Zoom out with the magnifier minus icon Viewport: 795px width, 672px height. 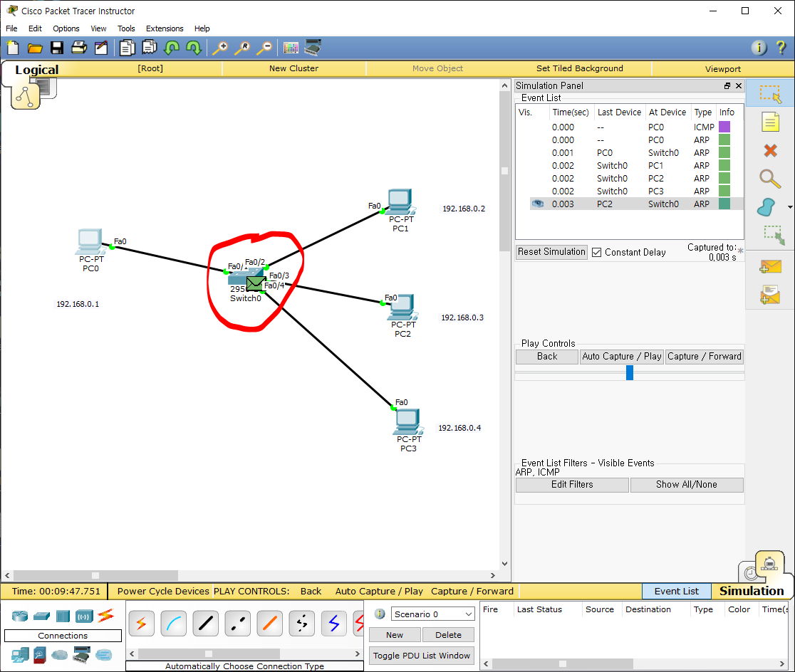coord(264,48)
